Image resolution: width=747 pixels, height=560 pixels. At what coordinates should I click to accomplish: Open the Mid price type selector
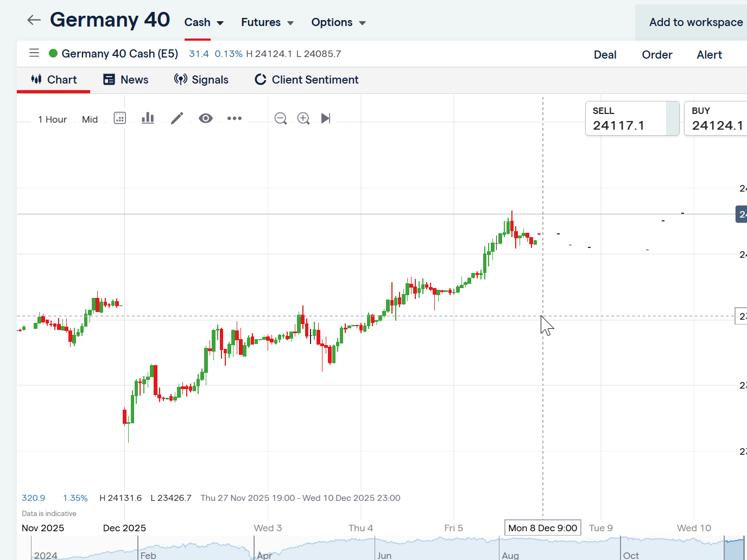tap(90, 119)
